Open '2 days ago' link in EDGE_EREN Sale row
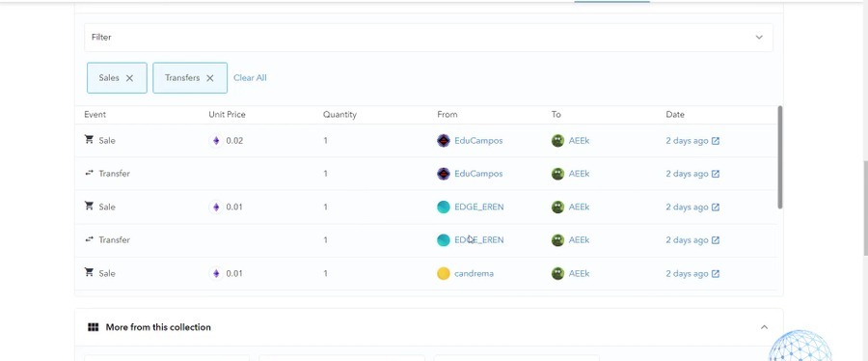This screenshot has width=868, height=361. [687, 208]
